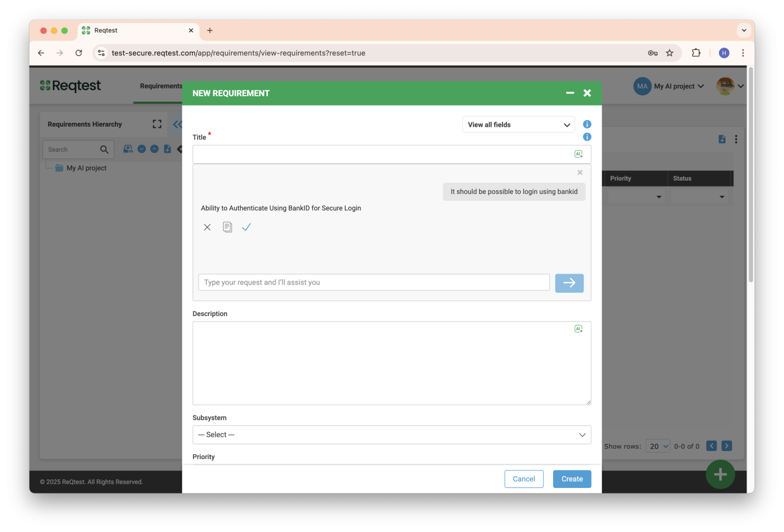Switch to the Requirements tab
Viewport: 784px width, 532px height.
(161, 86)
